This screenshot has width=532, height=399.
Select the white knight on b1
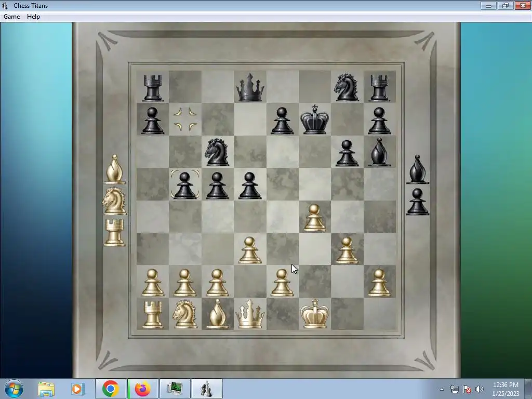185,314
